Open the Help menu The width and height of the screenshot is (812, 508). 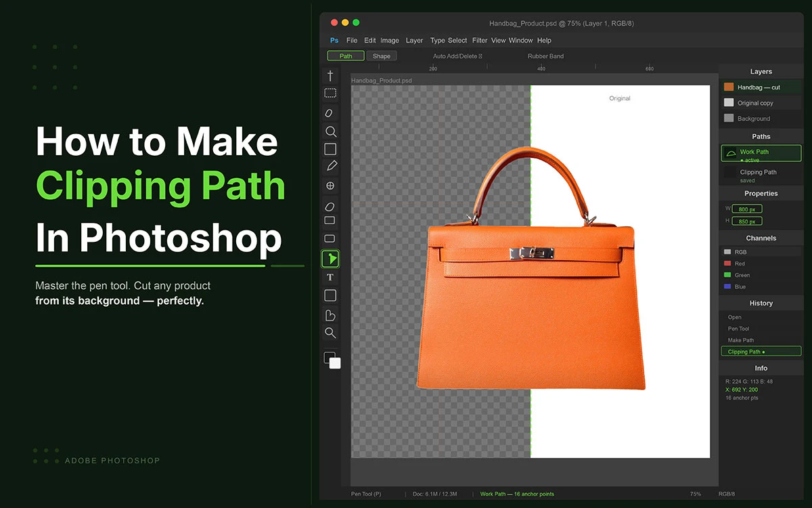click(x=544, y=41)
